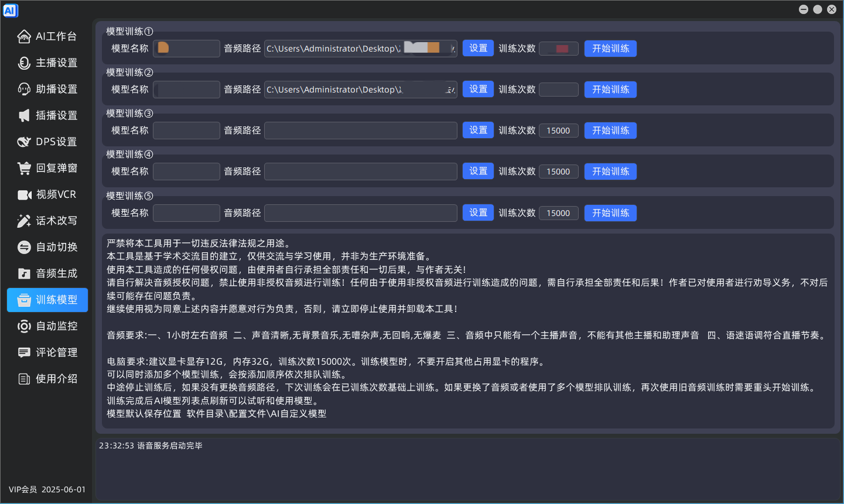Click 设置 button for 模型训练③
This screenshot has height=504, width=844.
pos(478,130)
